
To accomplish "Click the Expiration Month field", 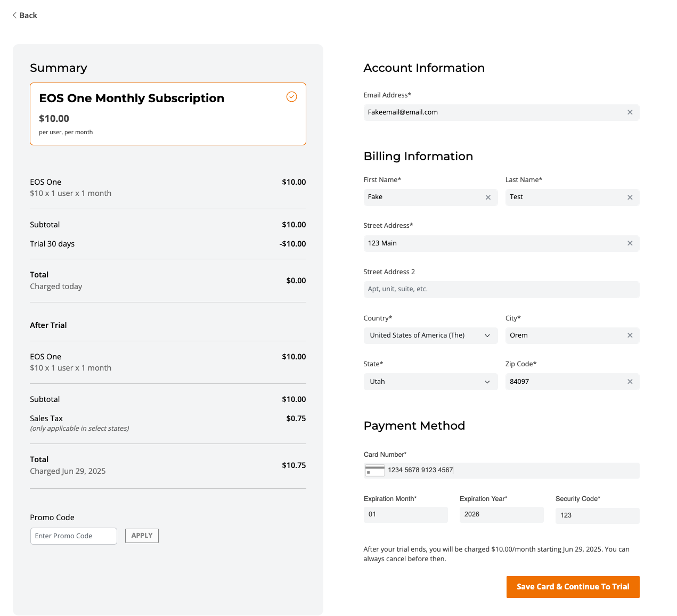I will coord(405,515).
